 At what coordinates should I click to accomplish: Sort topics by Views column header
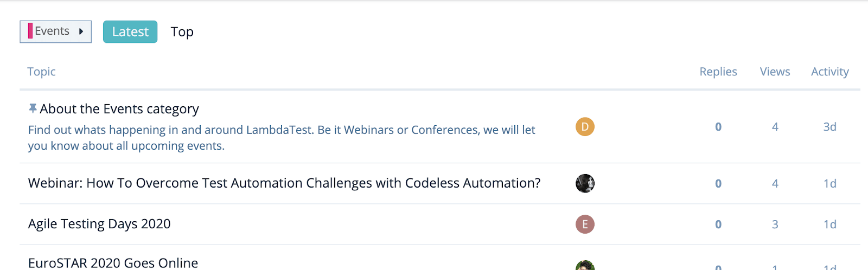click(775, 72)
